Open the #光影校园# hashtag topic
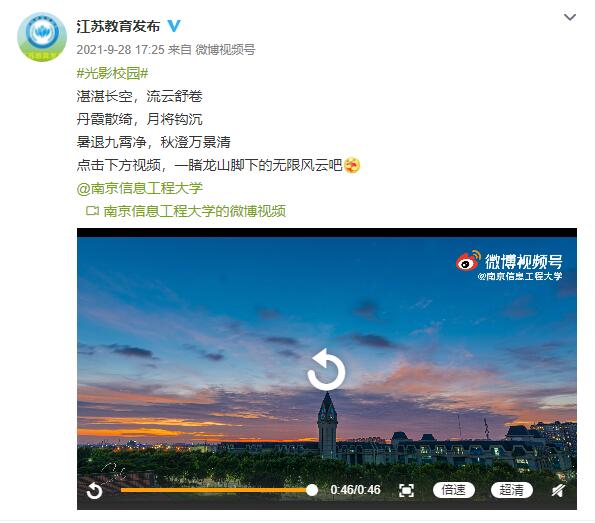The height and width of the screenshot is (523, 595). coord(112,73)
